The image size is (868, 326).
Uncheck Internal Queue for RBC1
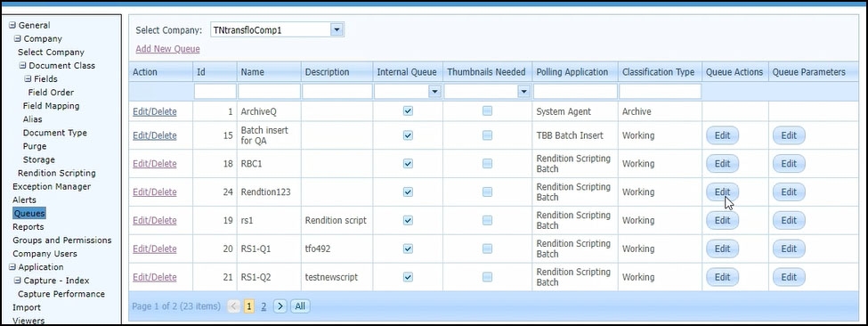tap(408, 164)
